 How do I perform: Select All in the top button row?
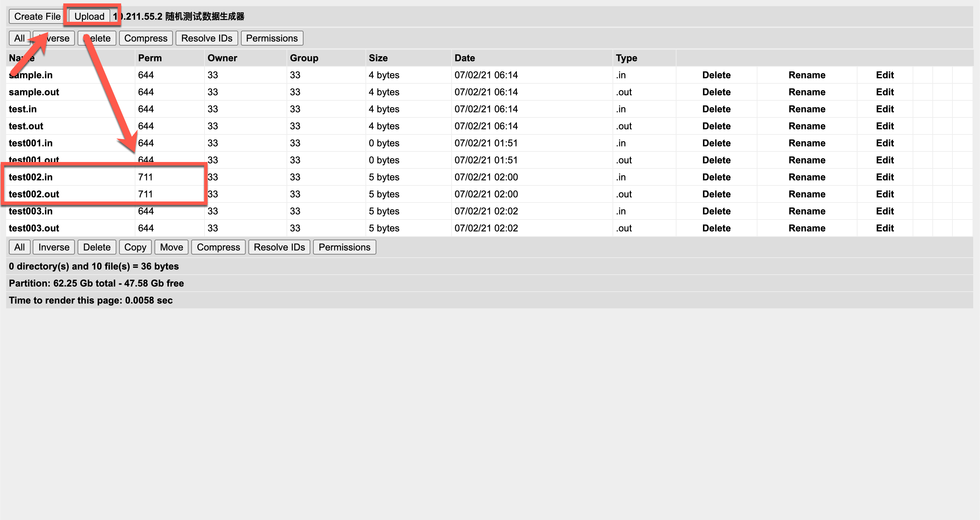click(19, 38)
